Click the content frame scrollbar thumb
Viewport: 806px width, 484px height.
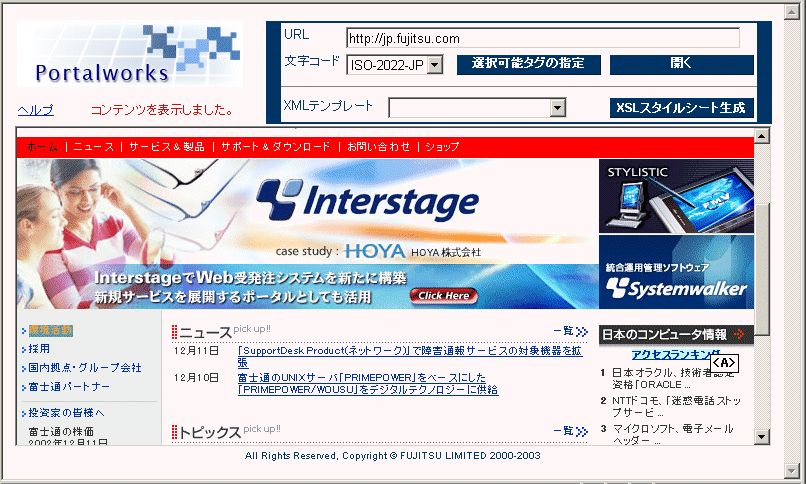coord(761,268)
